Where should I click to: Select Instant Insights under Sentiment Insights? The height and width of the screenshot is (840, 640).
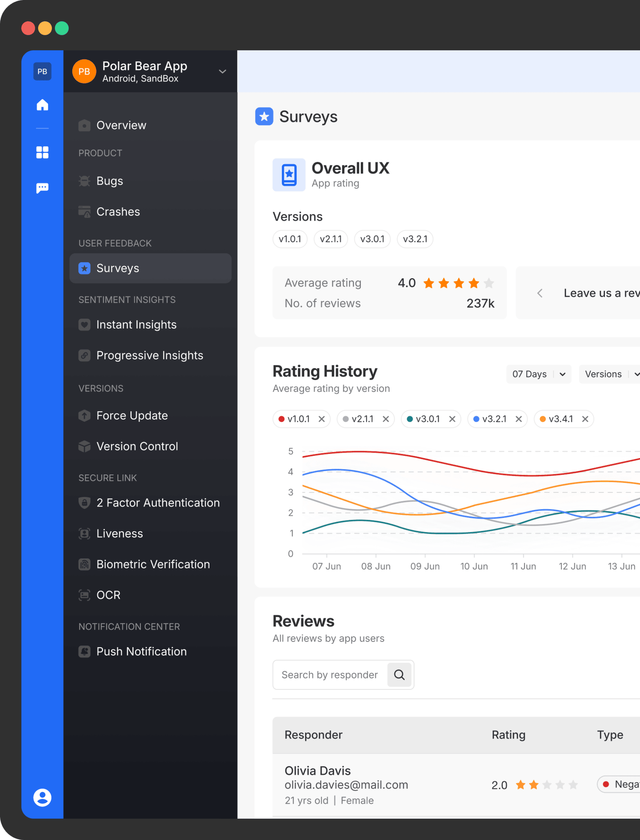click(136, 325)
